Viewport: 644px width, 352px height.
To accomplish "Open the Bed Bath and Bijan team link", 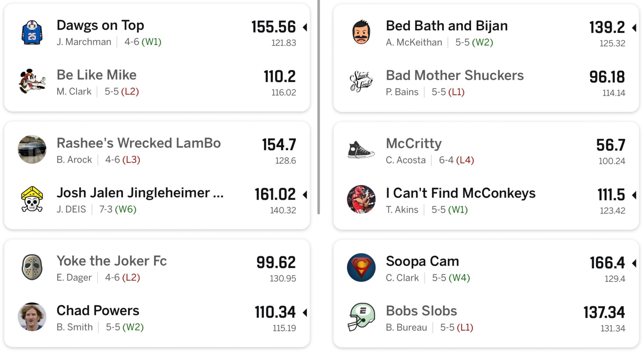I will (x=447, y=26).
